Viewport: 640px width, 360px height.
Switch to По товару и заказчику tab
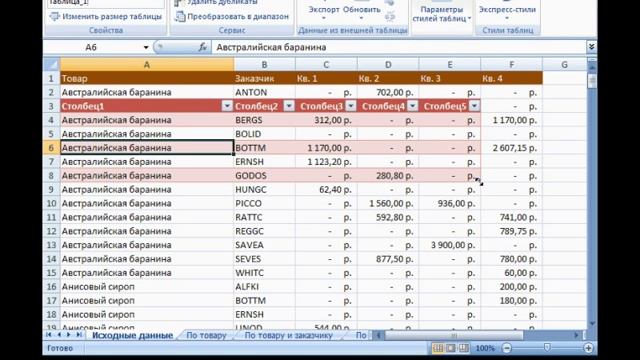tap(288, 336)
